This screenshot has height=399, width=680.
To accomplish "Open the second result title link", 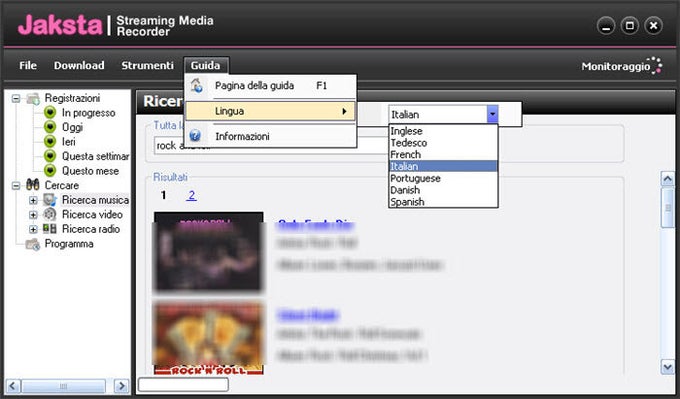I will click(307, 315).
